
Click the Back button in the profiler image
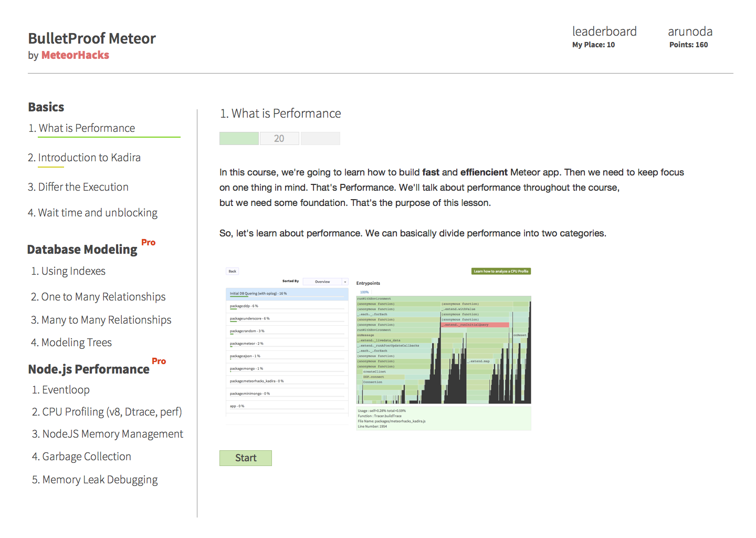233,272
